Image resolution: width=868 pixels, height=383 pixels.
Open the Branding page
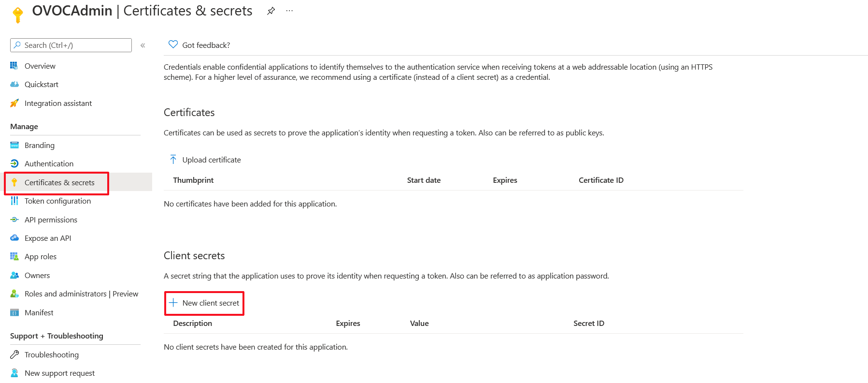pos(39,145)
